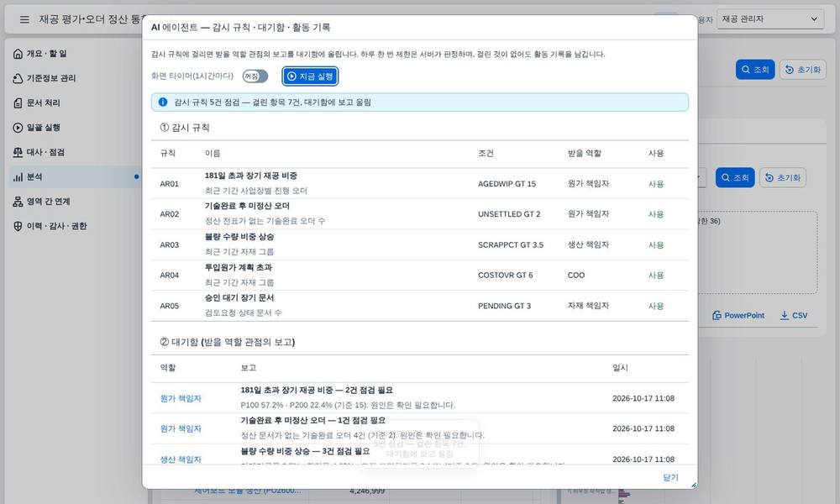Click rule name 기술완료 후 미정산 오더 in 감시 규칙 table
This screenshot has width=840, height=504.
pyautogui.click(x=247, y=206)
